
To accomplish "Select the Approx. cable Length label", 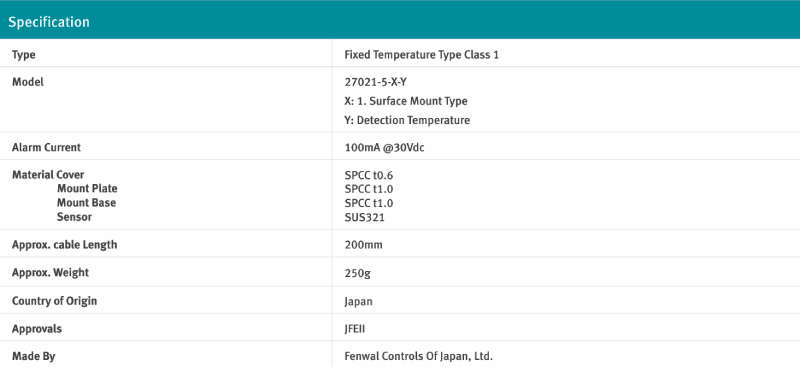I will (64, 245).
